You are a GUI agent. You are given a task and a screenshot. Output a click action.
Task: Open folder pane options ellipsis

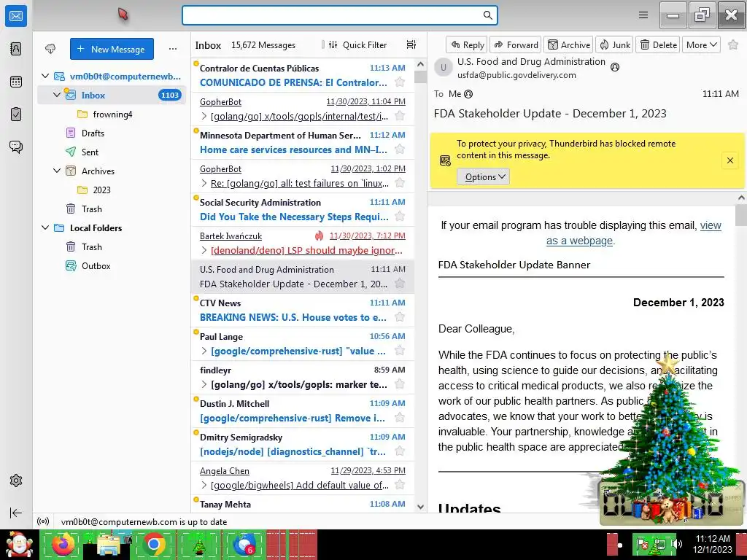tap(173, 49)
